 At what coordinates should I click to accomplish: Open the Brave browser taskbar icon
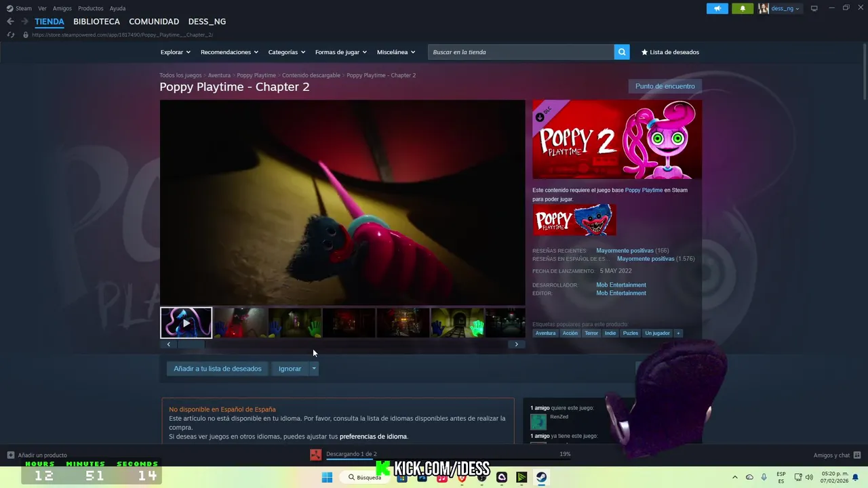(x=462, y=477)
